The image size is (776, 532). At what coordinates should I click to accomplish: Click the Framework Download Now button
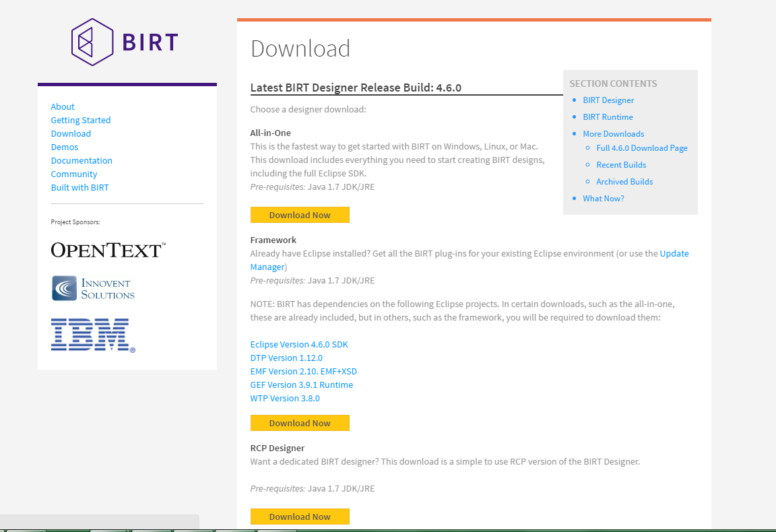tap(300, 423)
